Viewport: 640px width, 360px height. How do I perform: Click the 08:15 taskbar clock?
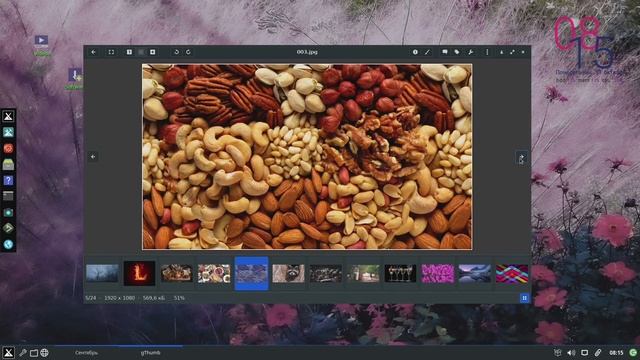[616, 353]
